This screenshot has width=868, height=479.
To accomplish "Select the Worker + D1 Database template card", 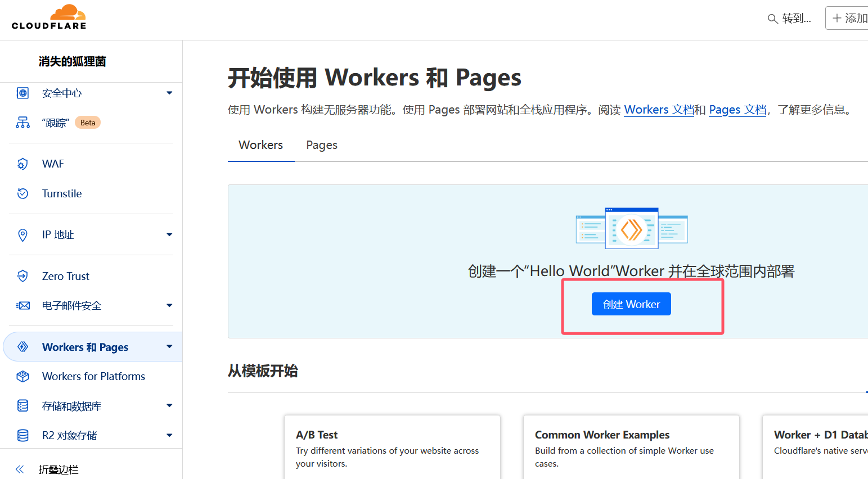I will coord(815,447).
